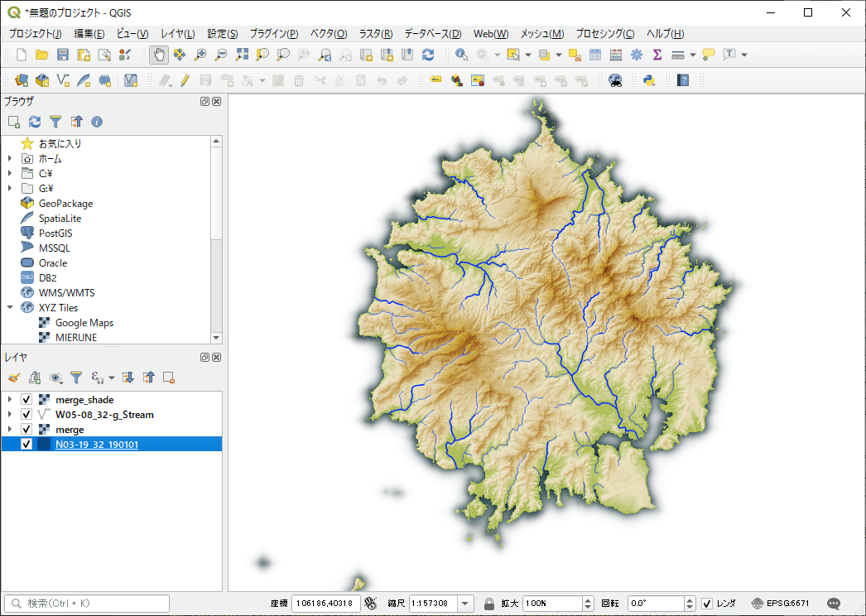Viewport: 866px width, 616px height.
Task: Click the Zoom In magnifier tool
Action: point(200,55)
